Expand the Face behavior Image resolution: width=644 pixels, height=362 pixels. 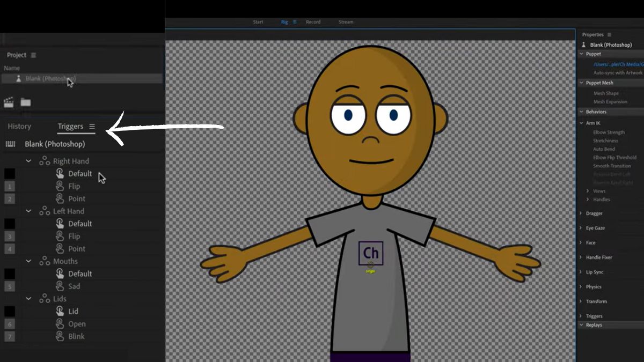click(x=581, y=243)
